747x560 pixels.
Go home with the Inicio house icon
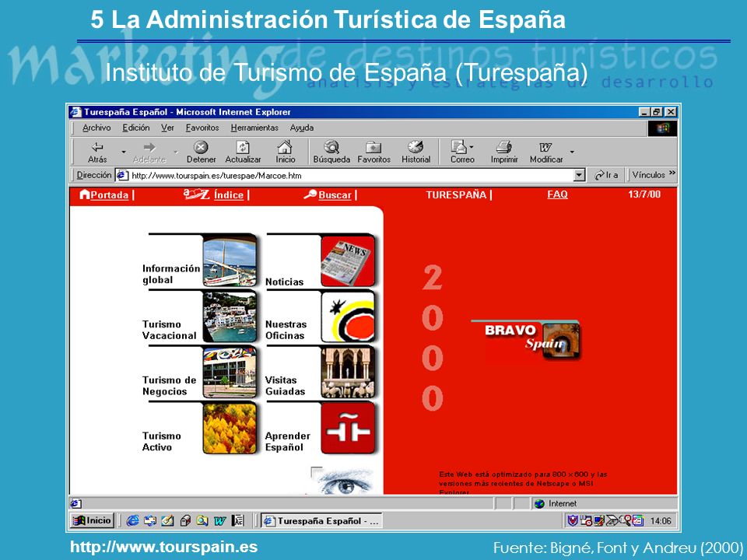coord(285,147)
